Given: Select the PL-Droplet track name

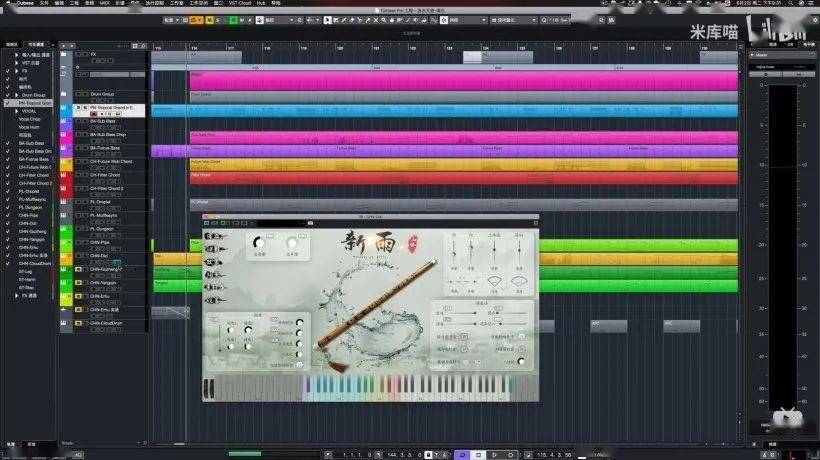Looking at the screenshot, I should (99, 202).
